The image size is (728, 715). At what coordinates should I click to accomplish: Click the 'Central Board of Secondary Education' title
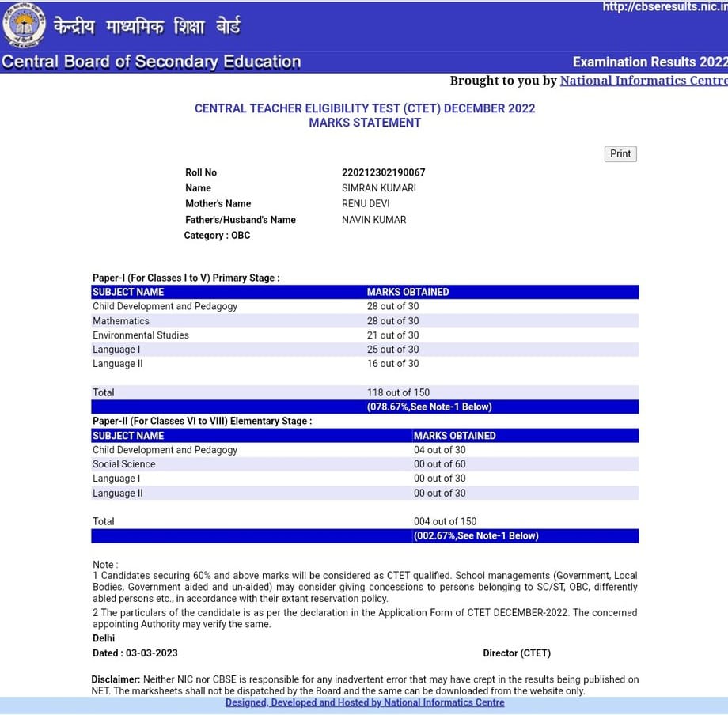(151, 62)
